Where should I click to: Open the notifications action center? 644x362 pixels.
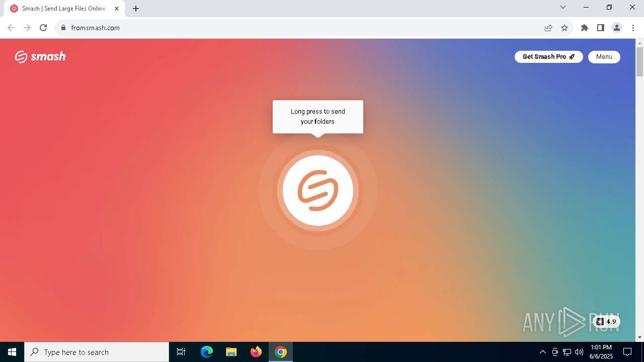(627, 352)
